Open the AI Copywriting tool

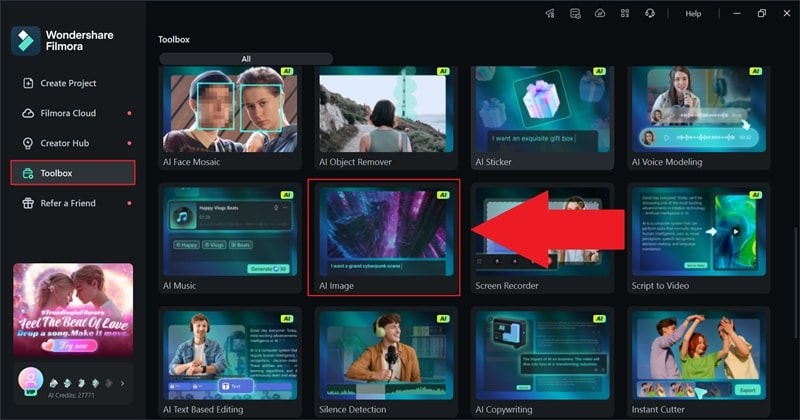coord(542,362)
